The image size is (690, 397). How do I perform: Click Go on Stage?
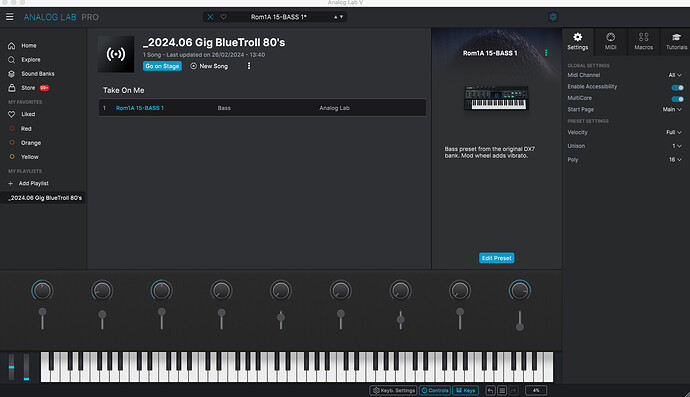[162, 66]
